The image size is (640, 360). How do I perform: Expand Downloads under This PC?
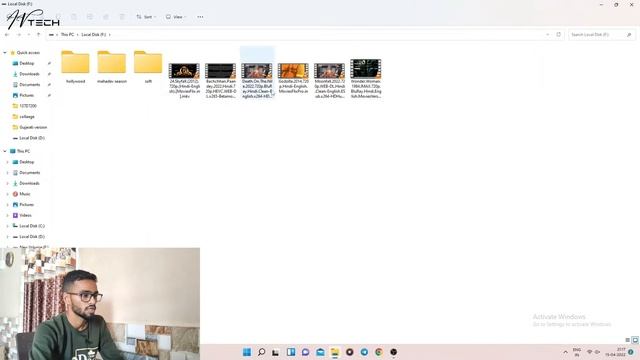click(7, 183)
